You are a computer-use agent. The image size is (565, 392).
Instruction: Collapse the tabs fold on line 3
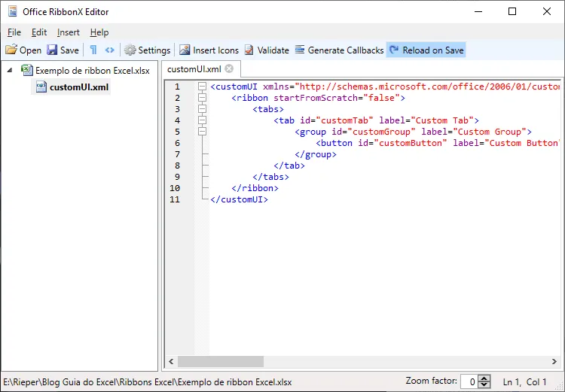[x=202, y=108]
